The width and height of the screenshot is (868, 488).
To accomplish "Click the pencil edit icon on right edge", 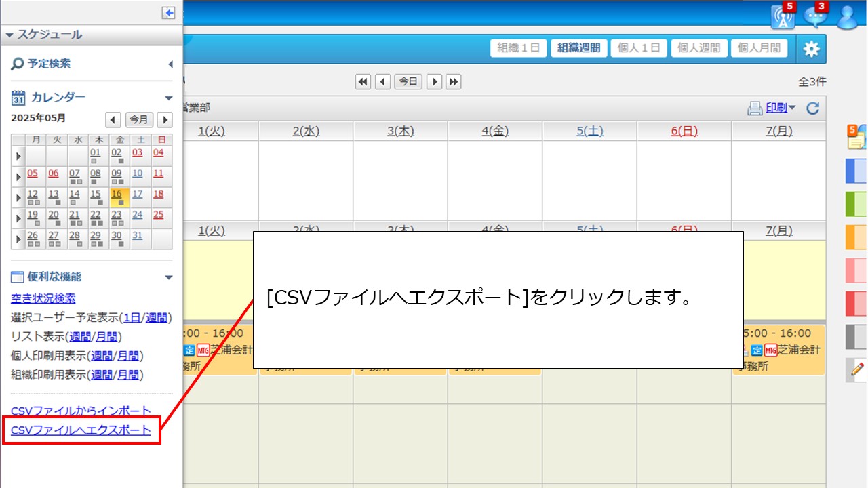I will pos(857,369).
